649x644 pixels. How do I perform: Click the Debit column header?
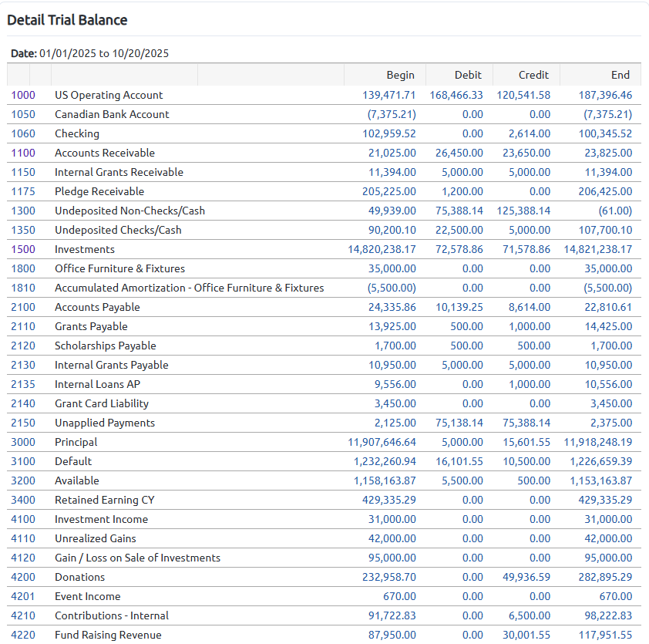(468, 75)
